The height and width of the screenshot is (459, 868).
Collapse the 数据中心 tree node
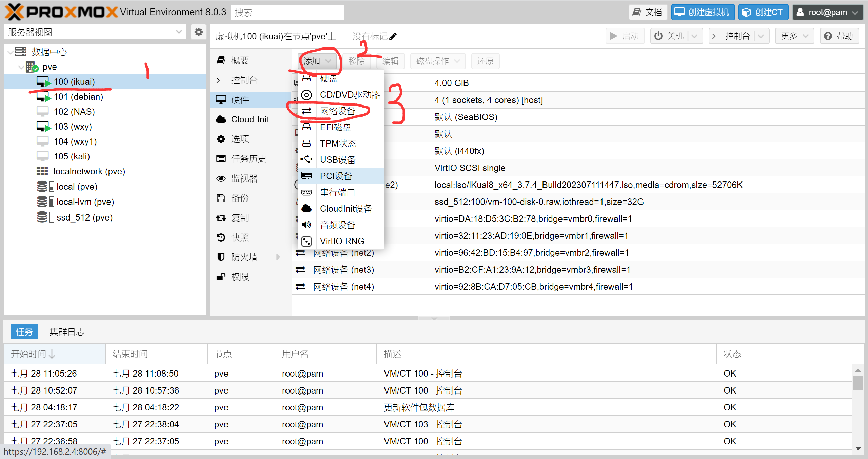[11, 52]
